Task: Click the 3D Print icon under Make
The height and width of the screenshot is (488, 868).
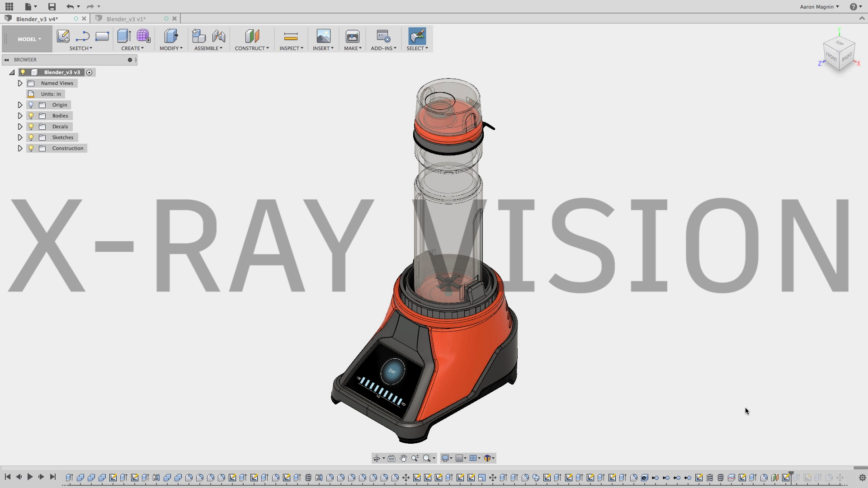Action: pos(352,36)
